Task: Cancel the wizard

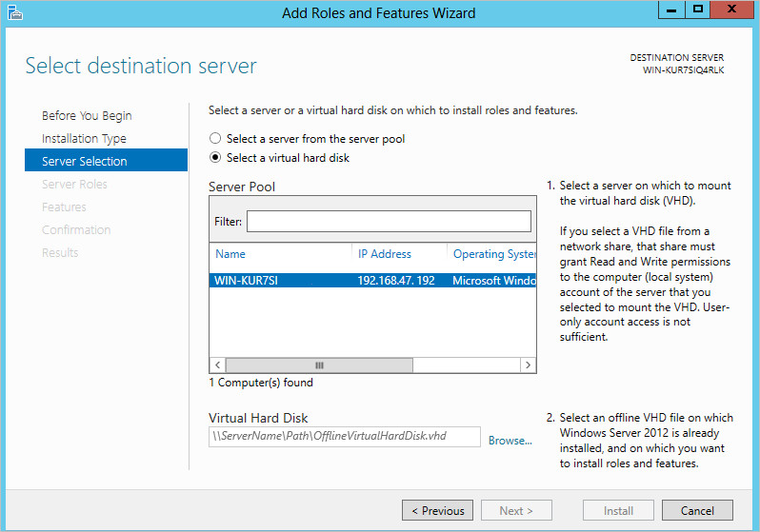Action: coord(697,511)
